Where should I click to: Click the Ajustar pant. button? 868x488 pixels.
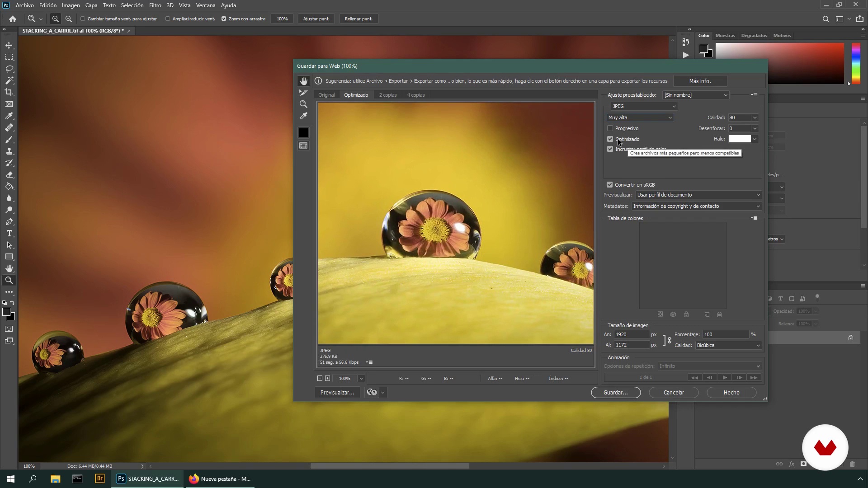[x=316, y=19]
